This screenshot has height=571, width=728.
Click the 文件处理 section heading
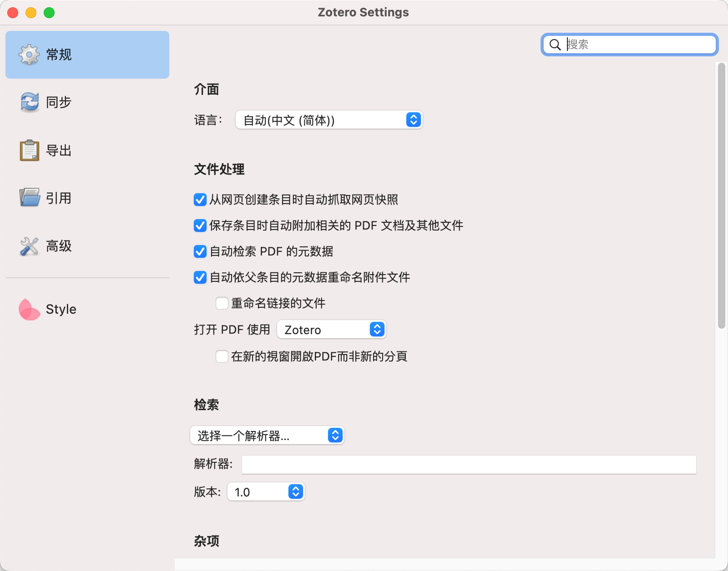click(x=219, y=170)
